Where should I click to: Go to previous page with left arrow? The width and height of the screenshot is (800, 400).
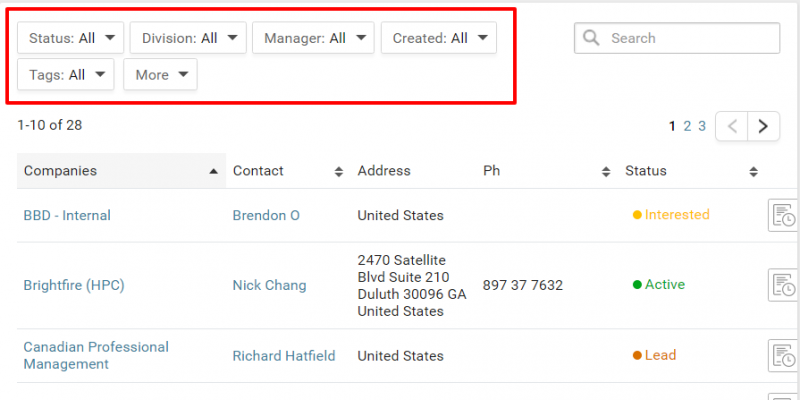[x=733, y=126]
